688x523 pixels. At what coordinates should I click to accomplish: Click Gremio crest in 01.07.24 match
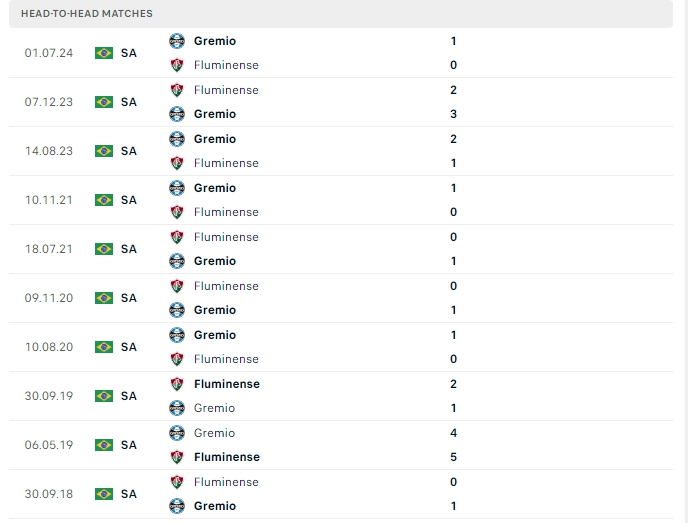[177, 41]
